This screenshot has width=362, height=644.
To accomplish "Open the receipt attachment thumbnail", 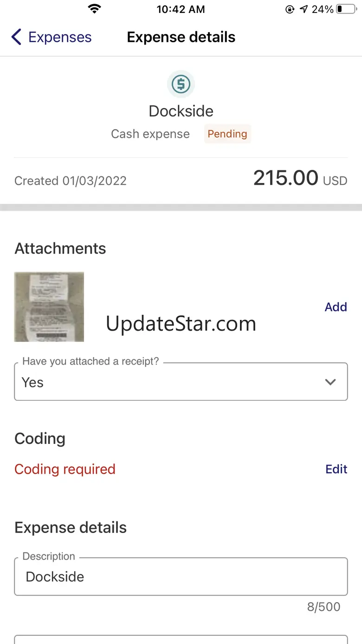I will click(x=49, y=307).
